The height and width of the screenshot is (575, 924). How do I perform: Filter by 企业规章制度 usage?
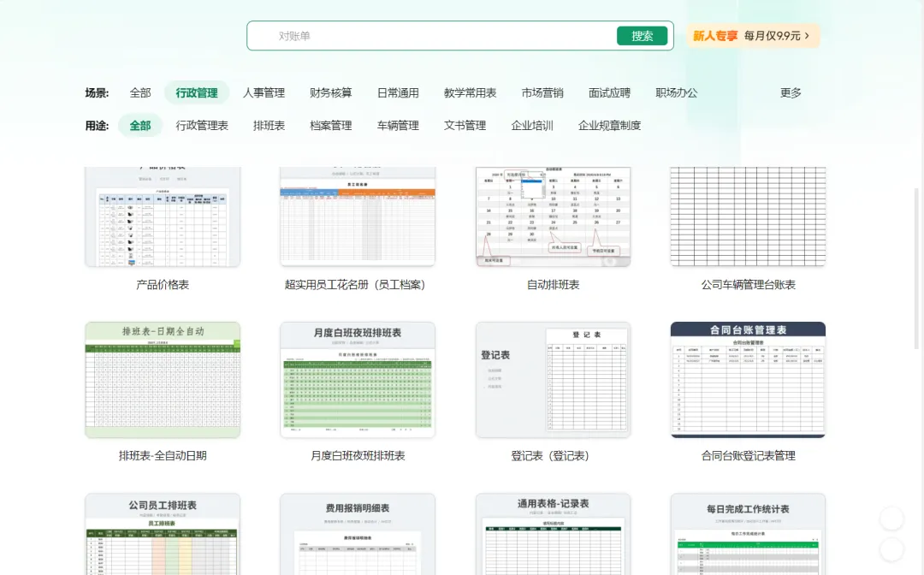609,126
